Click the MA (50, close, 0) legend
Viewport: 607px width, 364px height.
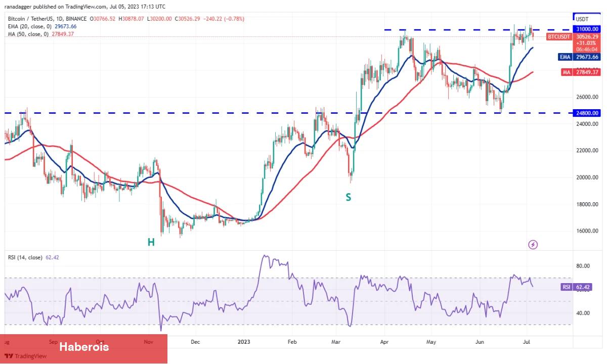coord(28,34)
